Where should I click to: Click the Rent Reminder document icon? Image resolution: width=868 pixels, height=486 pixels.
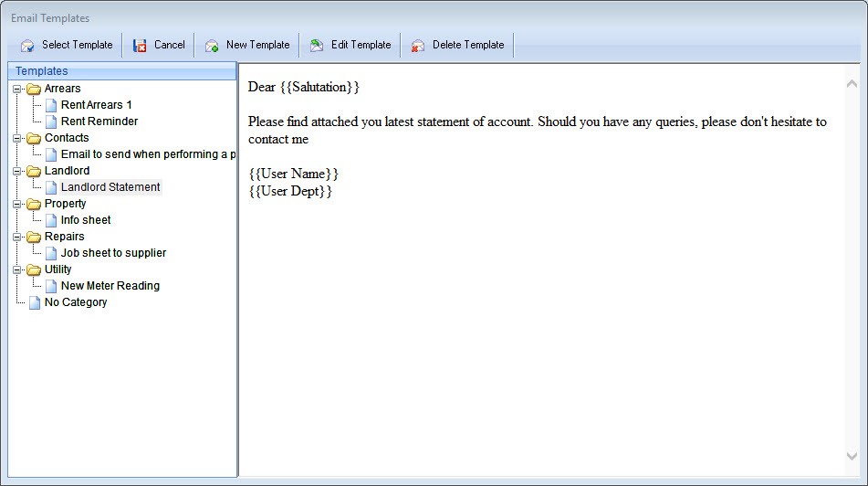pyautogui.click(x=51, y=121)
